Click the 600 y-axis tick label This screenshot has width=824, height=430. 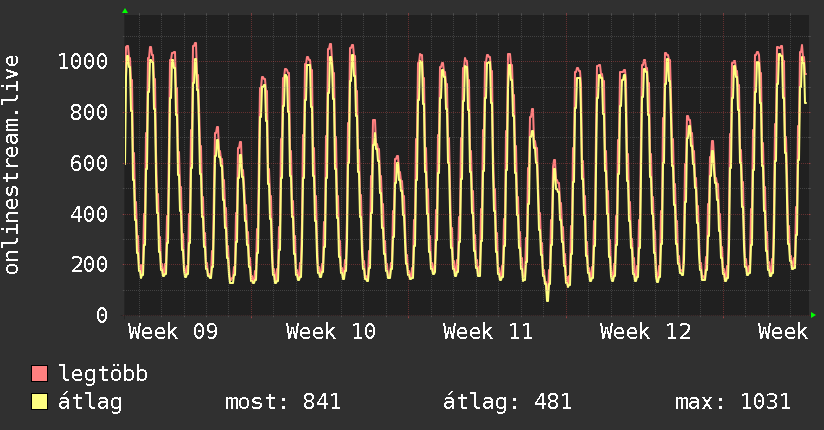coord(89,164)
